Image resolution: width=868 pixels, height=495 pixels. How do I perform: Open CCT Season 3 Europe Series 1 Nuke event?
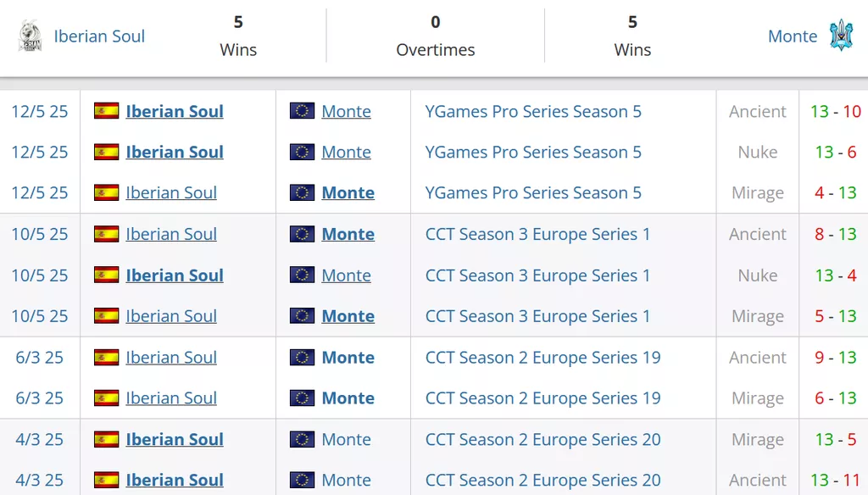(x=537, y=275)
